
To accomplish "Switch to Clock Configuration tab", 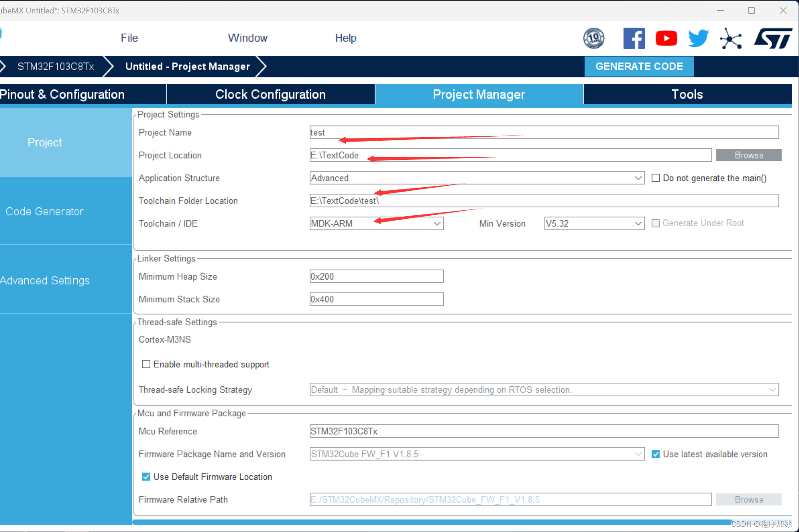I will (x=270, y=94).
